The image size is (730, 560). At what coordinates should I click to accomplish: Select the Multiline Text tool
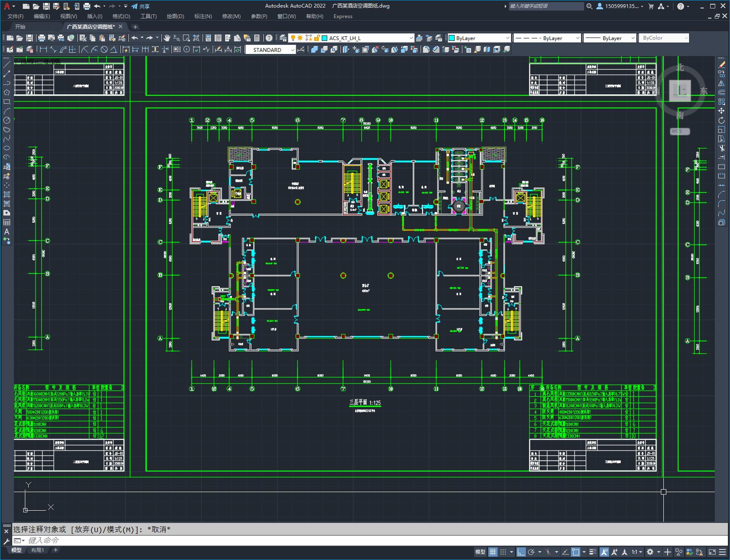click(7, 232)
